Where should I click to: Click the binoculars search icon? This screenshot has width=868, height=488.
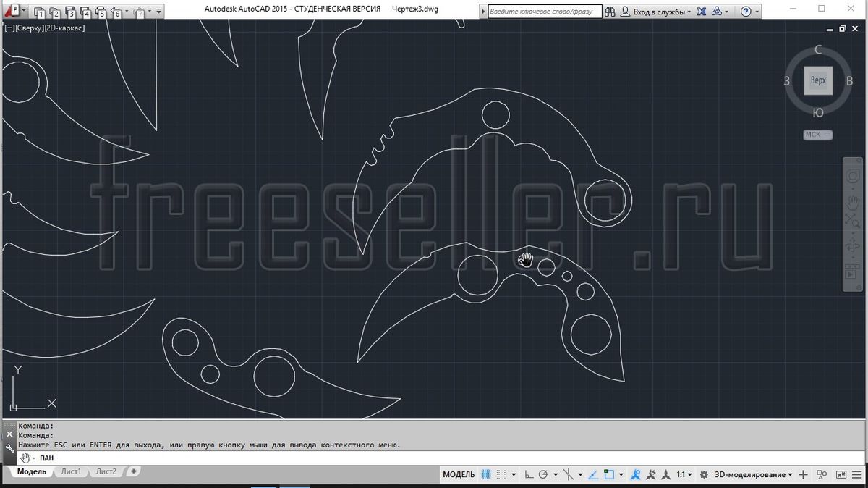point(610,12)
